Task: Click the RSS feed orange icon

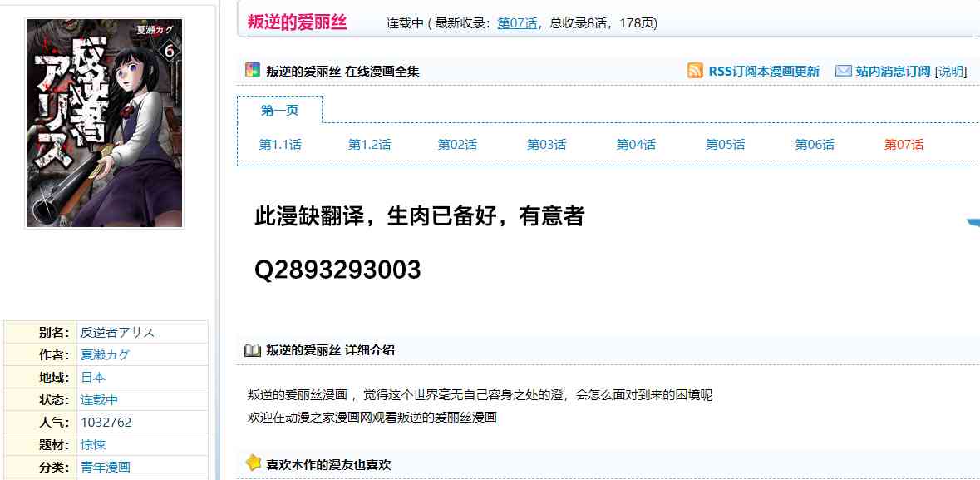Action: pos(695,71)
